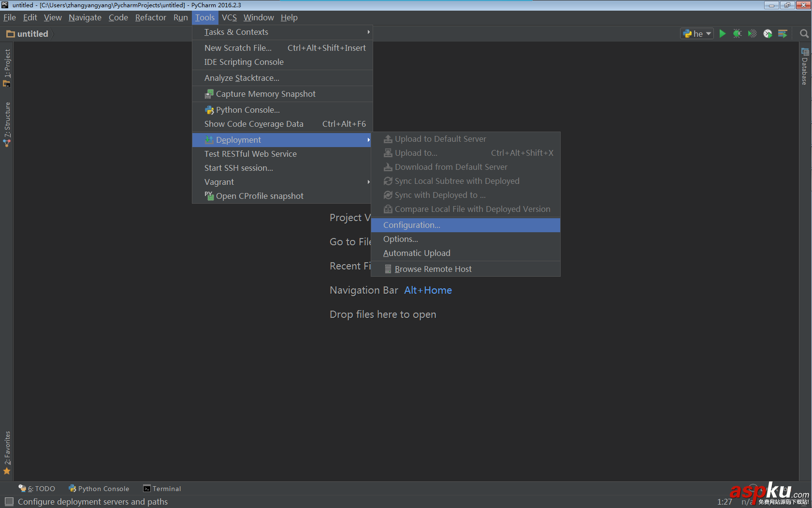The image size is (812, 508).
Task: Open the Navigate menu
Action: point(85,17)
